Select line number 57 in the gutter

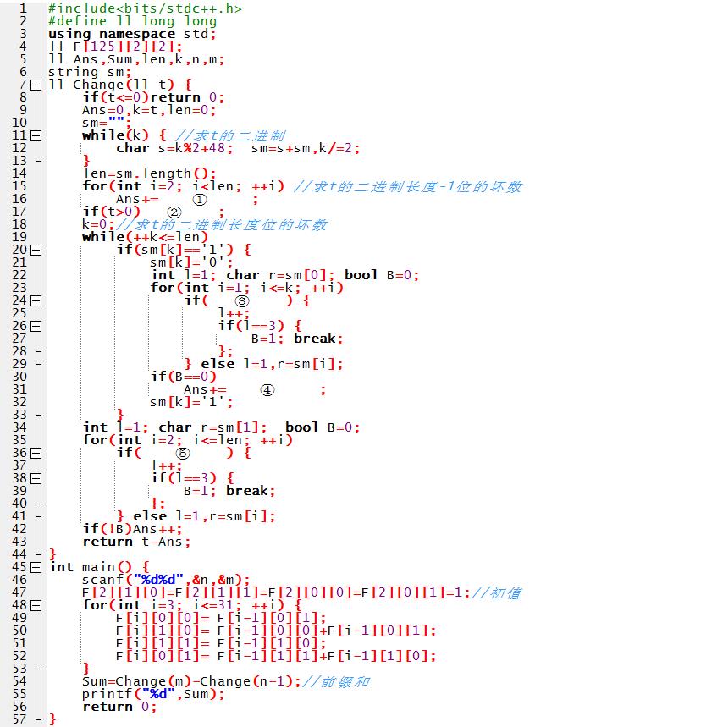[x=19, y=719]
